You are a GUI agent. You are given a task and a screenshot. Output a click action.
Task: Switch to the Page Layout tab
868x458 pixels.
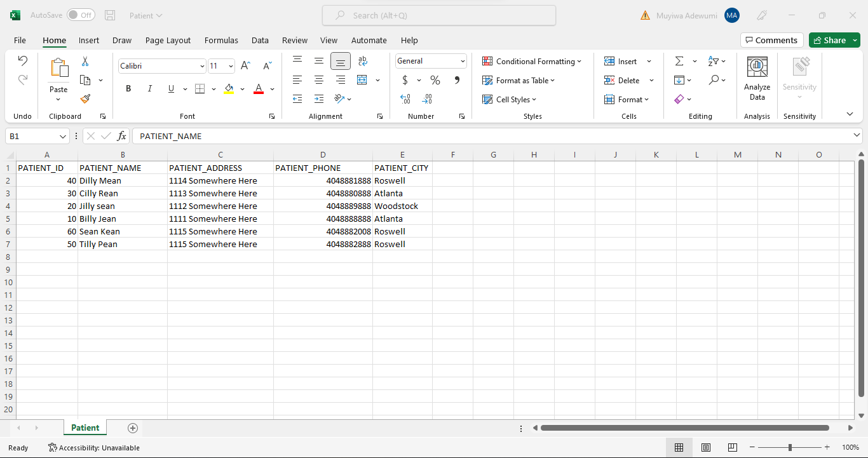coord(168,40)
